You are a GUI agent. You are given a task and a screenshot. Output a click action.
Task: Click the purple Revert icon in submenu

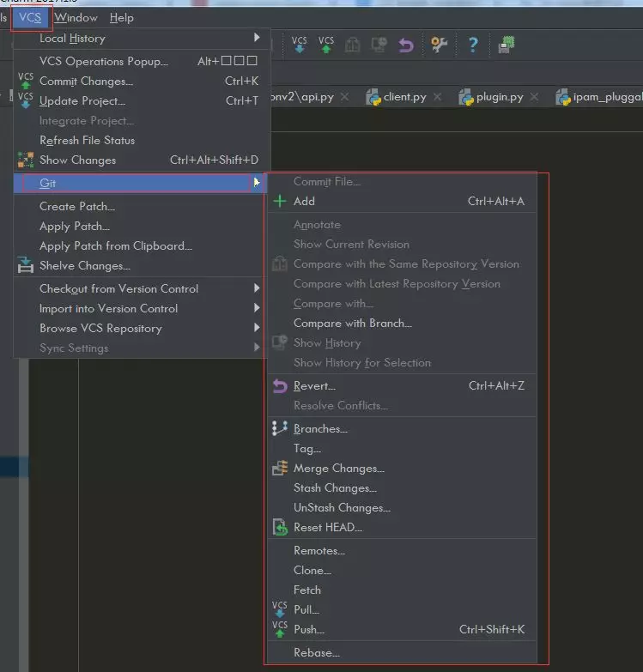coord(280,386)
